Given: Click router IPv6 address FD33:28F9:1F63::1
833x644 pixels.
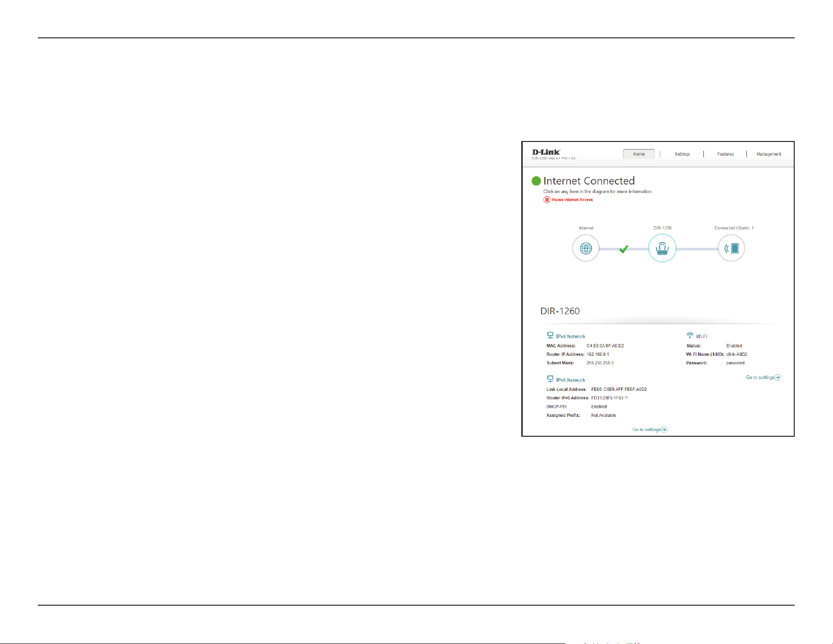Looking at the screenshot, I should click(x=609, y=398).
